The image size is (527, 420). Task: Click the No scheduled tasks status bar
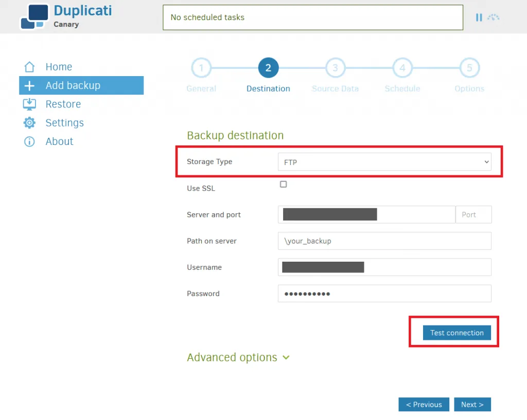(312, 17)
